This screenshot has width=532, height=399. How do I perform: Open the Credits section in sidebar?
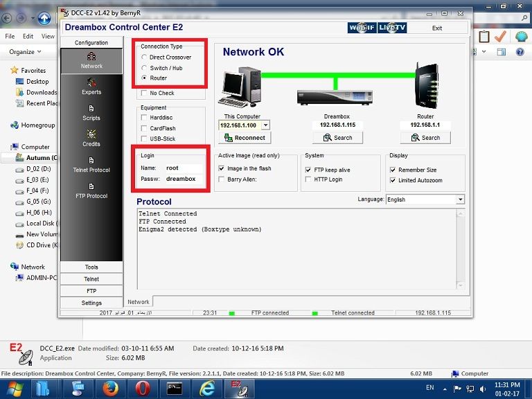[91, 139]
